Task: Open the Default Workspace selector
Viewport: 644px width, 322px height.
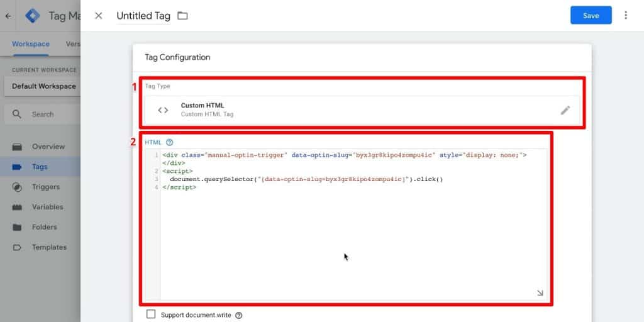Action: coord(43,86)
